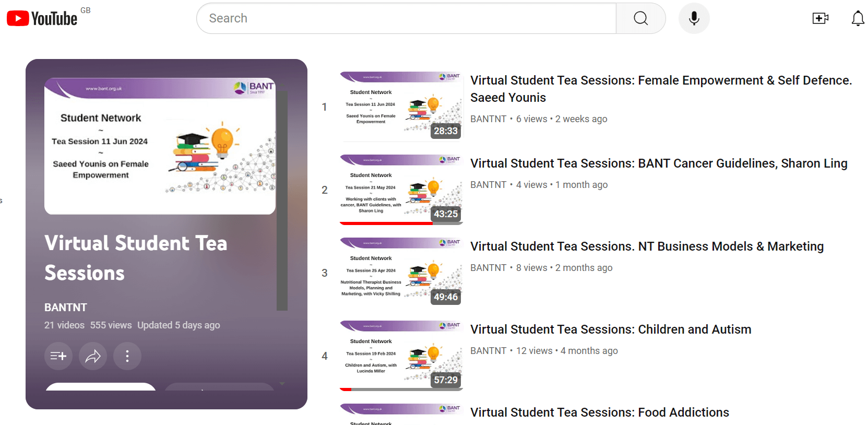Click the 57:29 duration badge
The height and width of the screenshot is (425, 868).
(446, 380)
